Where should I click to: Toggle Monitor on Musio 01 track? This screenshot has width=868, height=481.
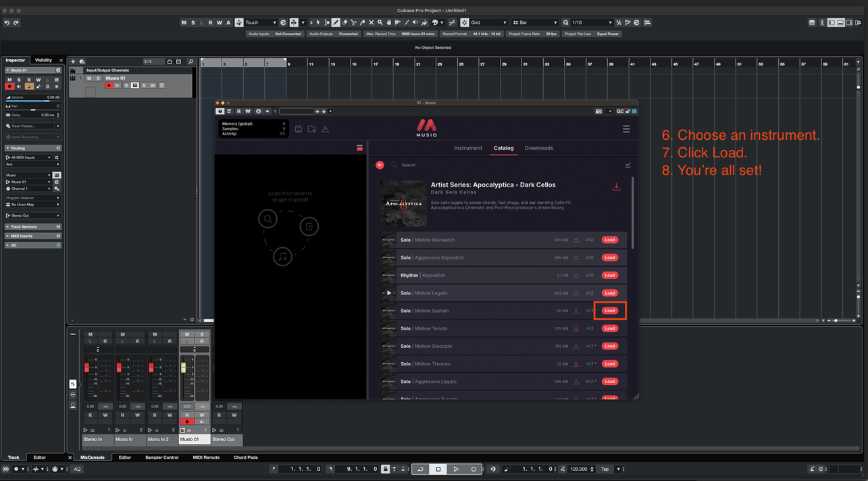(x=118, y=85)
